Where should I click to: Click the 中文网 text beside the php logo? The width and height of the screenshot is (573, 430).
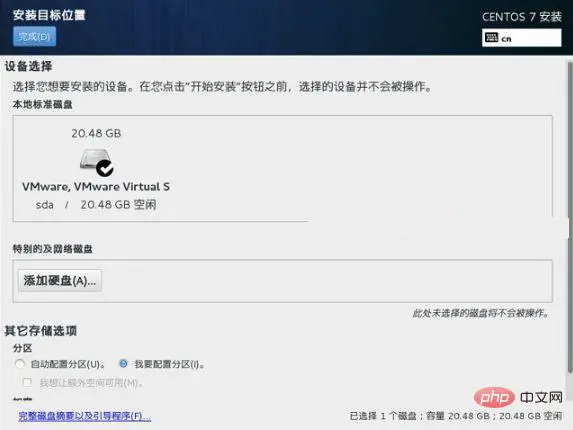541,397
